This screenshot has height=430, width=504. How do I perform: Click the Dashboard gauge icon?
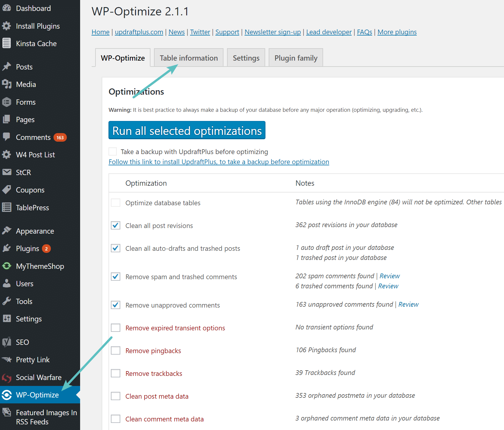pos(7,8)
